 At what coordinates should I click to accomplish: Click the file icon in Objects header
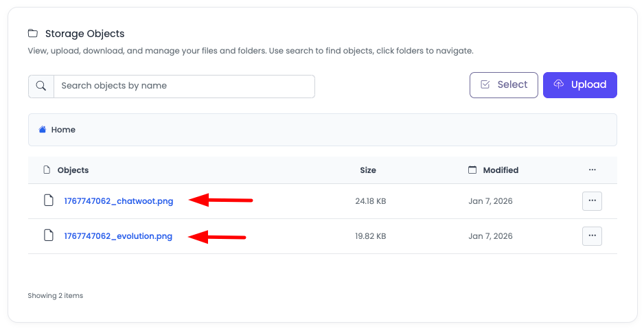click(x=47, y=170)
